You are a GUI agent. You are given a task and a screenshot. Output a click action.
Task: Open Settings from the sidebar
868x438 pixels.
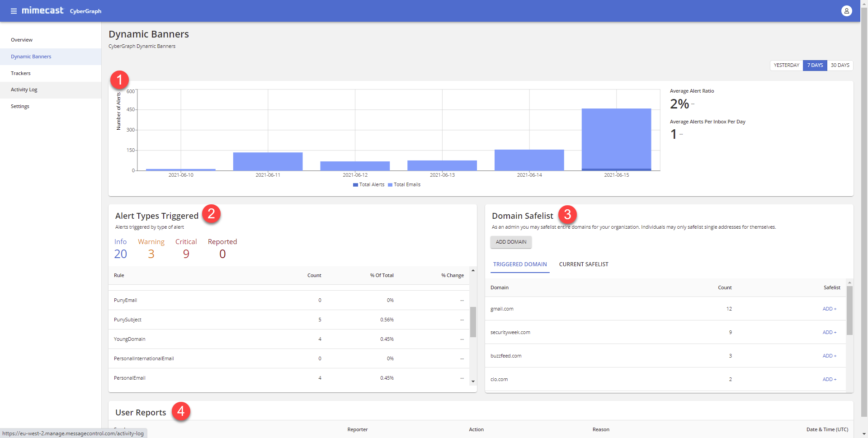coord(20,106)
